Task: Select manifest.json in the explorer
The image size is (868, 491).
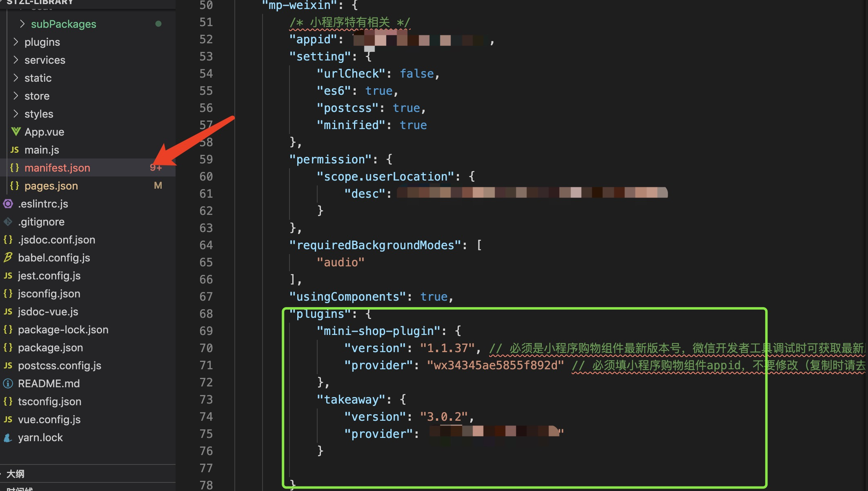Action: point(57,168)
